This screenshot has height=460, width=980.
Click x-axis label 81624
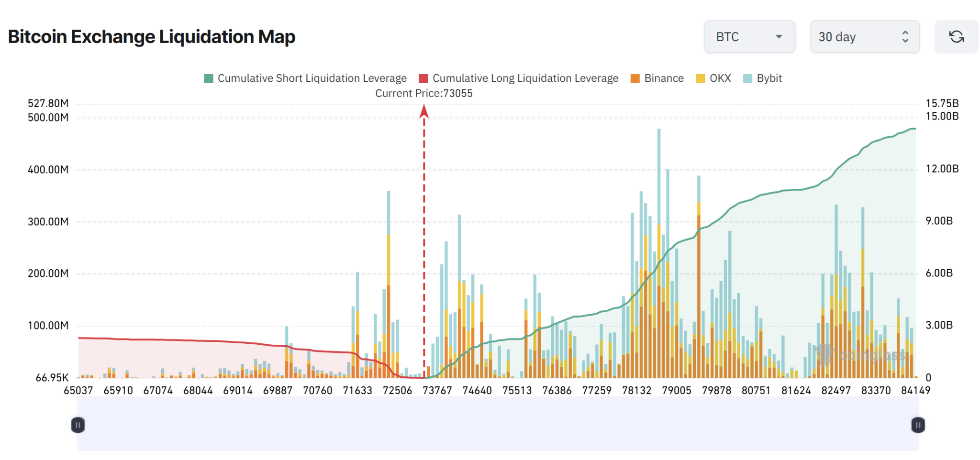point(796,390)
